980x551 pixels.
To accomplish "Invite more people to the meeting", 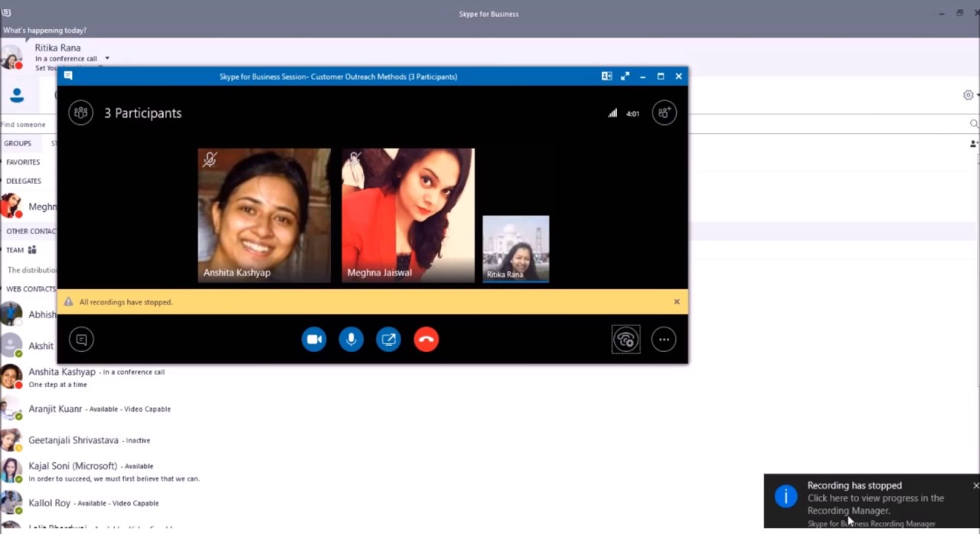I will [x=664, y=112].
